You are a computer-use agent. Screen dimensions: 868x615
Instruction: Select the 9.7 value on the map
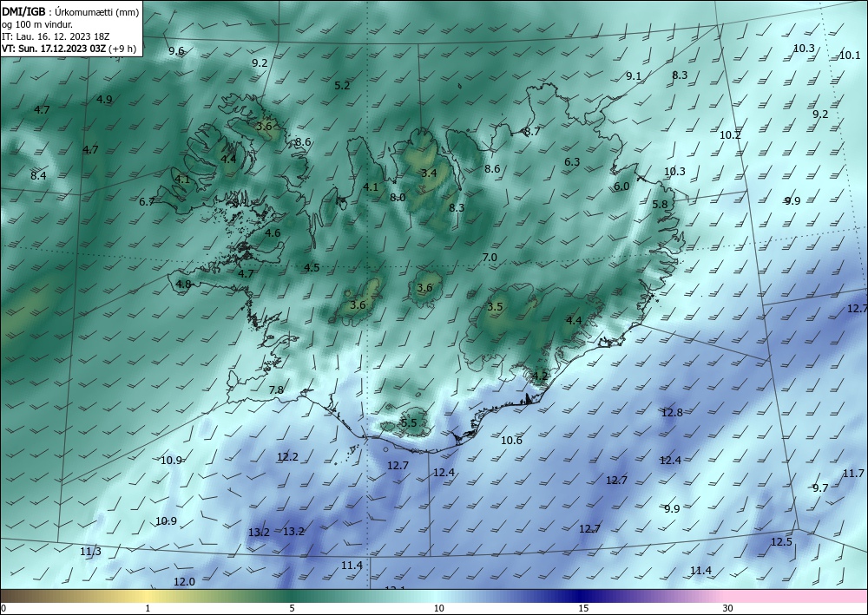(x=820, y=487)
